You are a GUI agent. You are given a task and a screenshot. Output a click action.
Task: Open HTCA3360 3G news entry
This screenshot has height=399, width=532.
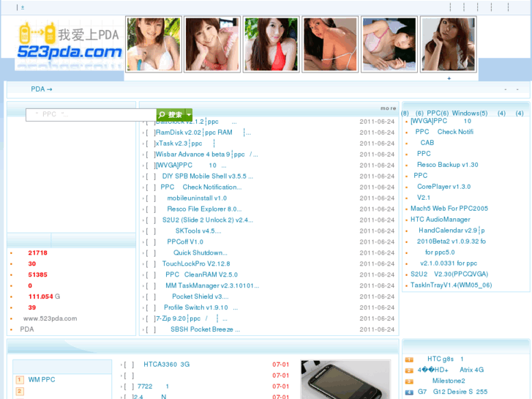(x=167, y=365)
